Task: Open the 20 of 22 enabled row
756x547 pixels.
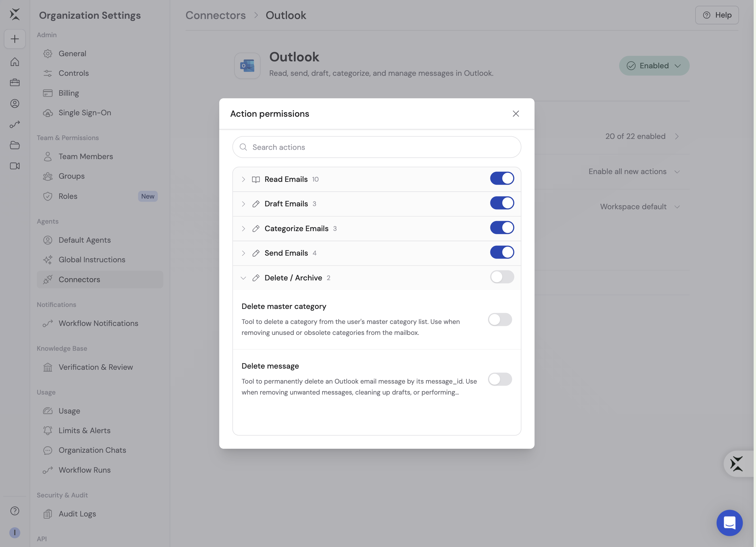Action: coord(642,136)
